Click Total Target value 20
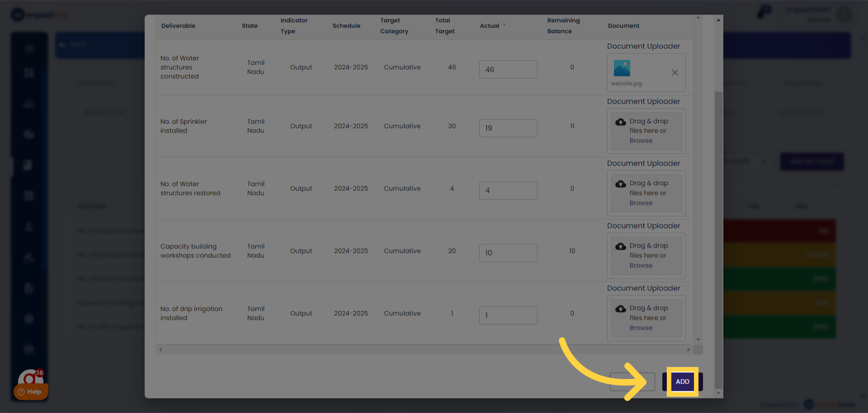 tap(452, 251)
